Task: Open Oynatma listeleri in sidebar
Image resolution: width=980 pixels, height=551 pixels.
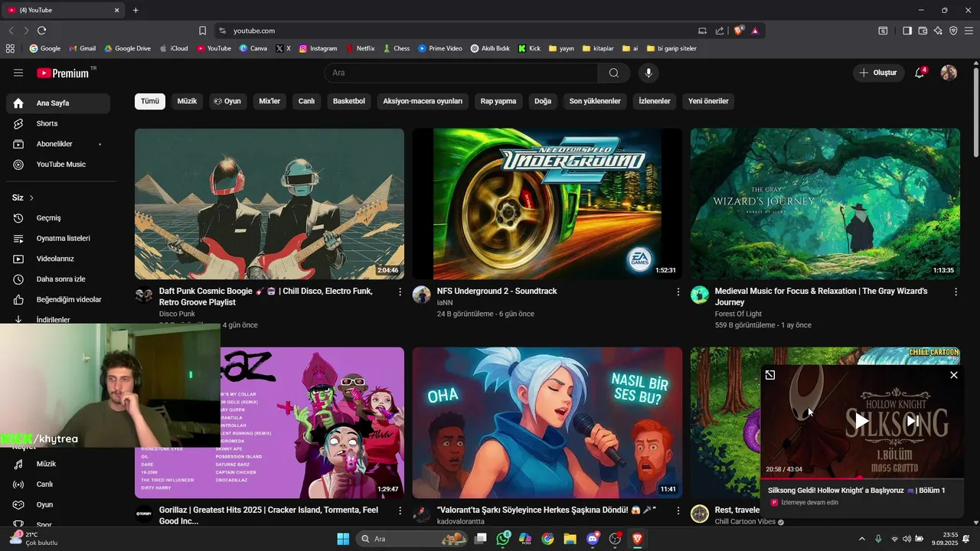Action: (x=58, y=238)
